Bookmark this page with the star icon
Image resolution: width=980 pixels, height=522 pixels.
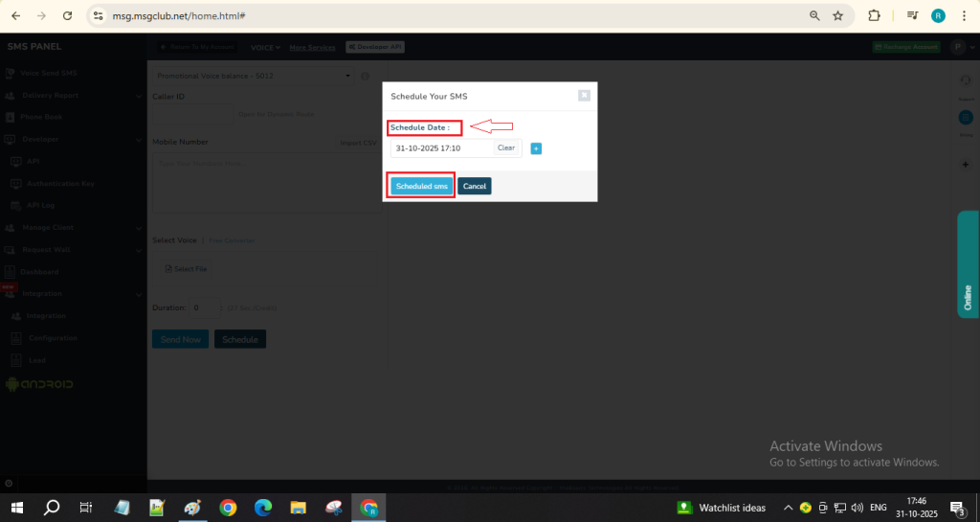click(x=838, y=16)
